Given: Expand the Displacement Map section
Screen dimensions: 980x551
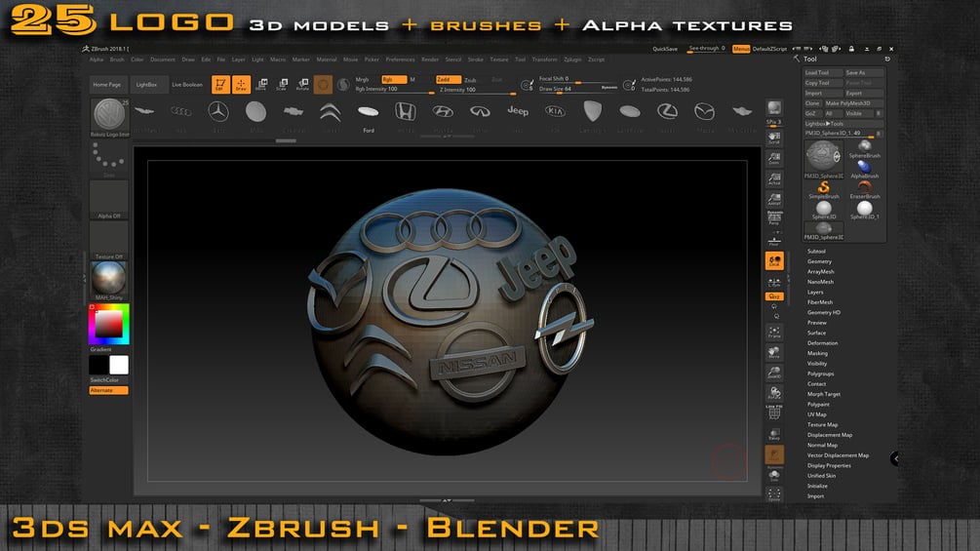Looking at the screenshot, I should [x=830, y=435].
